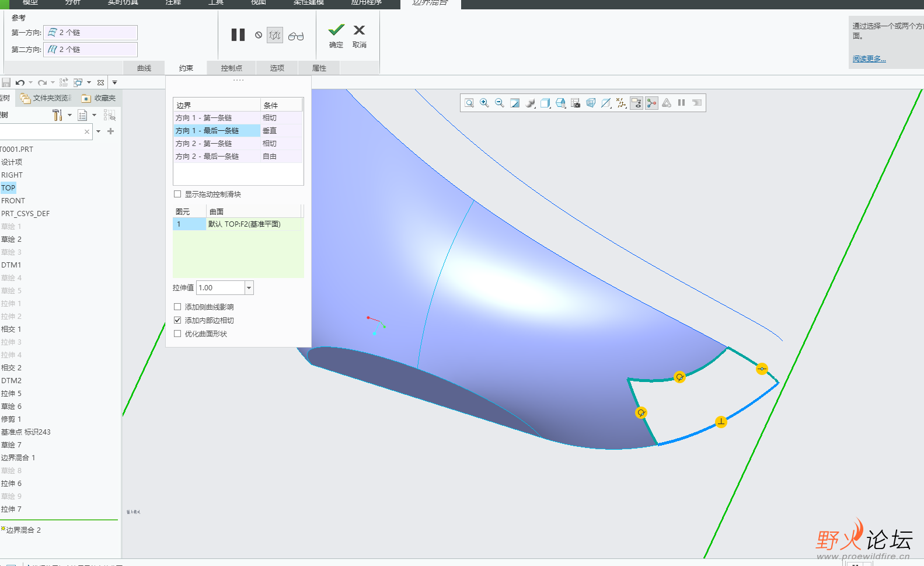Clear the model tree search box
This screenshot has width=924, height=566.
pyautogui.click(x=87, y=131)
